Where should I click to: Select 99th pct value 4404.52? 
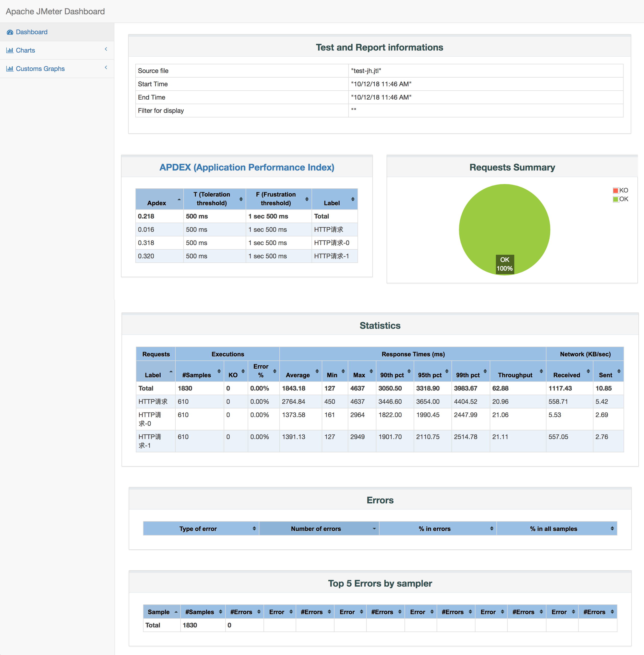tap(466, 402)
